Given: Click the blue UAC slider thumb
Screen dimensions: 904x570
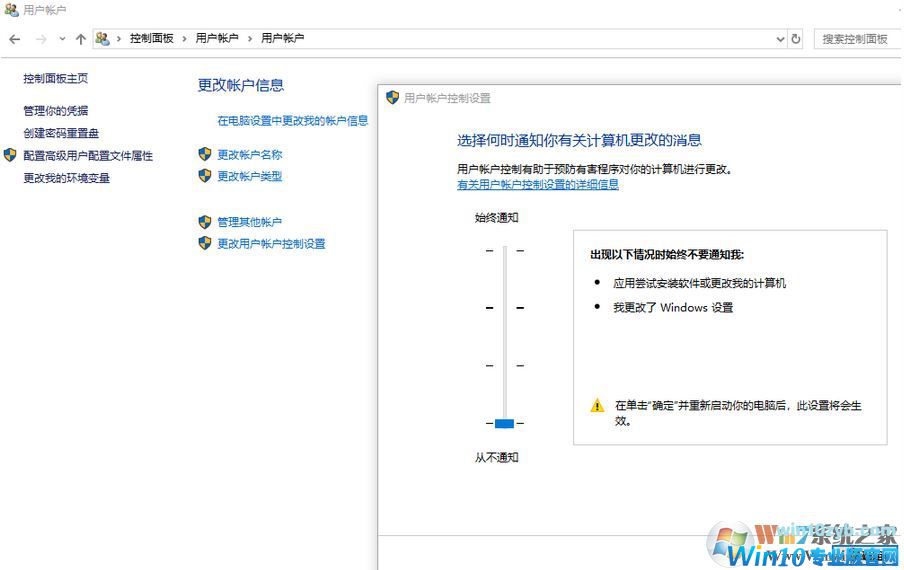Looking at the screenshot, I should [504, 424].
